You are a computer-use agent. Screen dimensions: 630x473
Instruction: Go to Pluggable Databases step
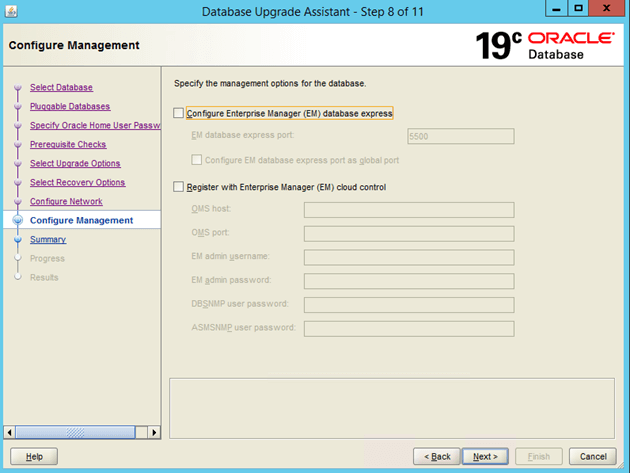[70, 107]
